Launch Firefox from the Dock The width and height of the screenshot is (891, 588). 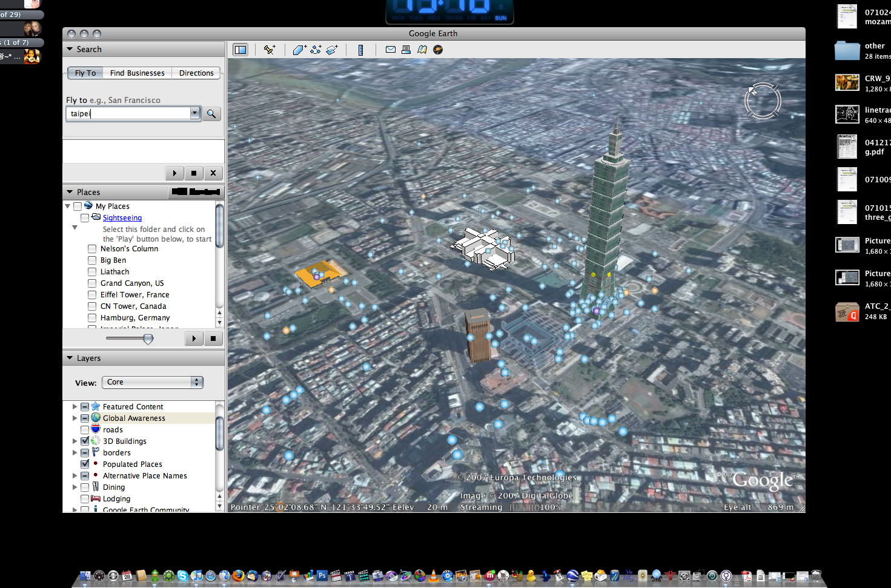[x=238, y=576]
